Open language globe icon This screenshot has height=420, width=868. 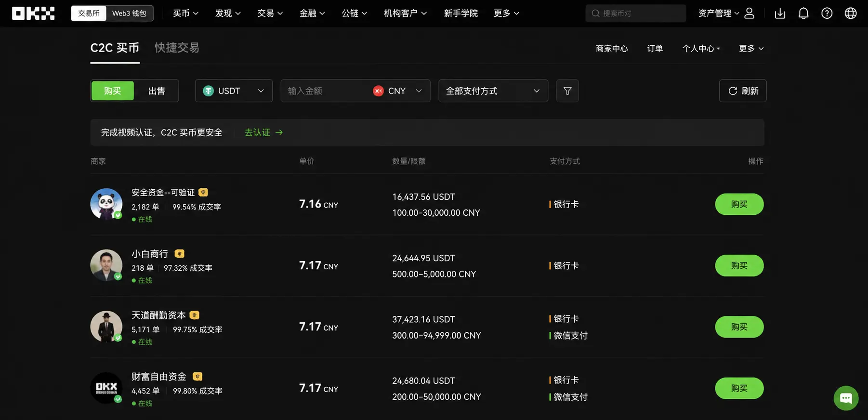pos(851,13)
